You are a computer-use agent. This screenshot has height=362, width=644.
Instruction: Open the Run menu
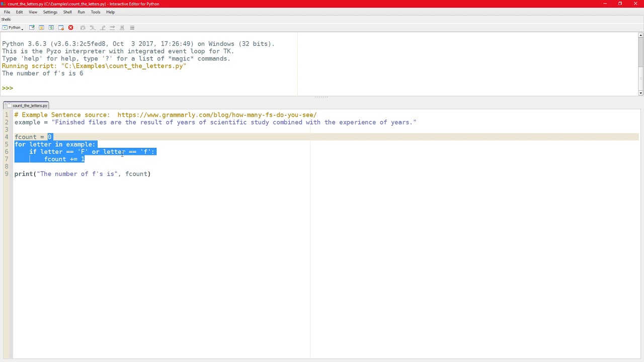click(81, 12)
